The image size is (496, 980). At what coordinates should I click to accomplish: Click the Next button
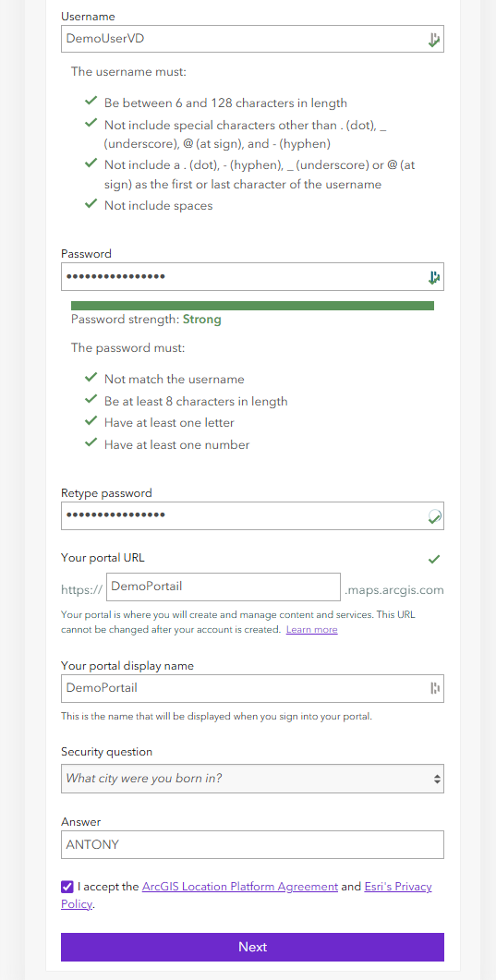pyautogui.click(x=252, y=947)
